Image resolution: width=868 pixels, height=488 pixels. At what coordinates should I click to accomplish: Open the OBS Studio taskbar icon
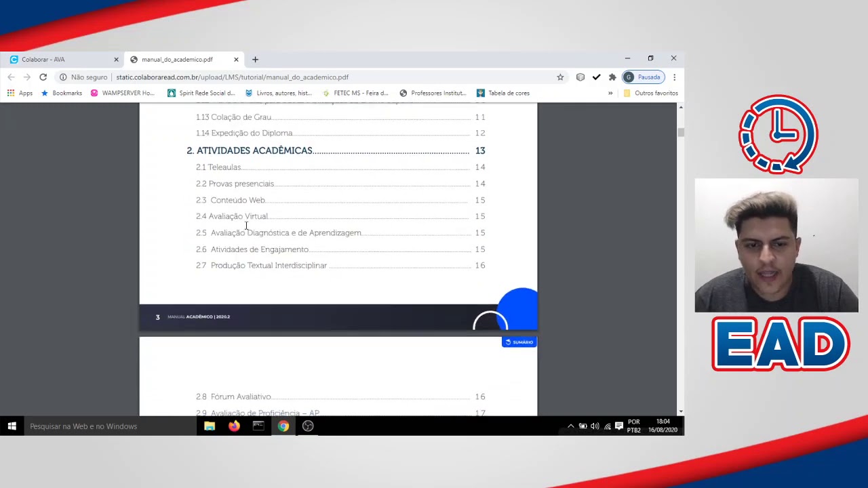[308, 426]
